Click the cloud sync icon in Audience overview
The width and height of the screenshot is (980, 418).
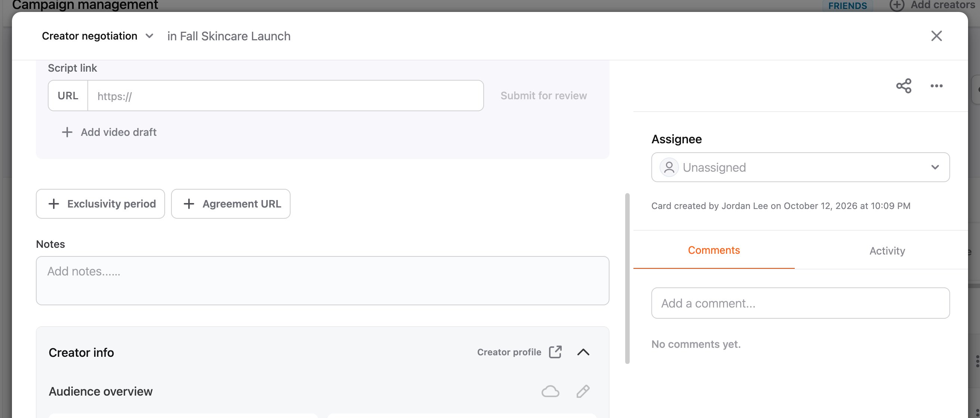tap(550, 392)
